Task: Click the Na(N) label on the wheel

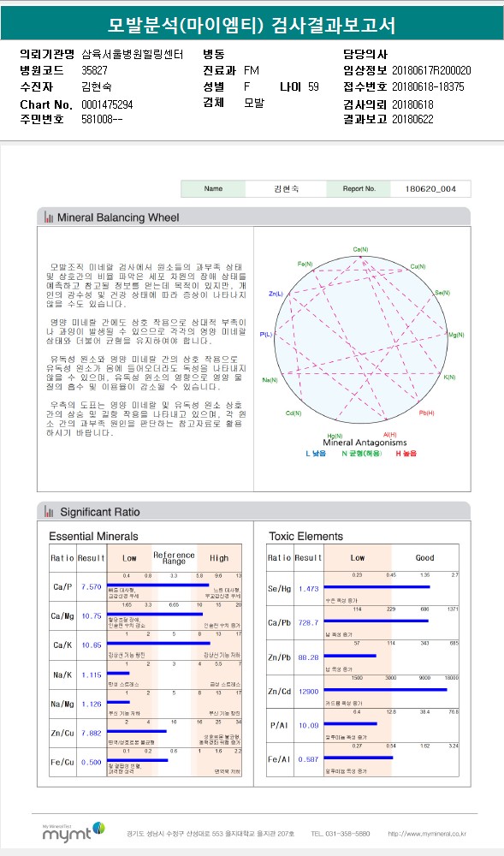Action: (270, 379)
